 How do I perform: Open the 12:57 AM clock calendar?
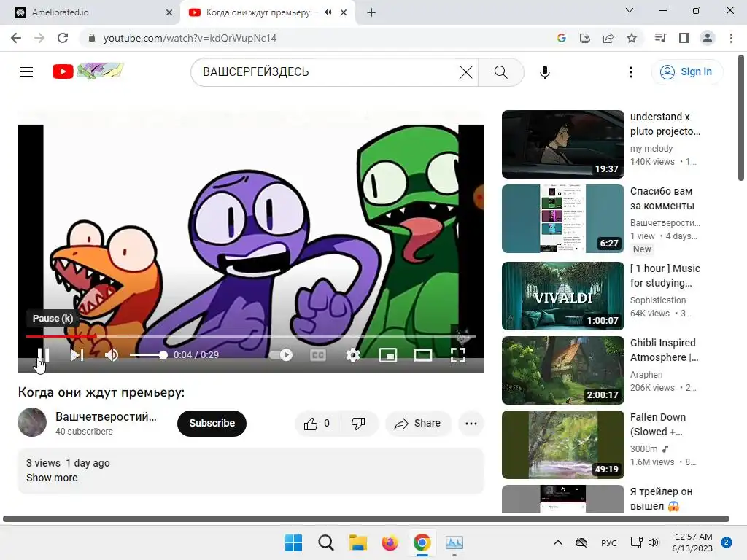coord(693,542)
